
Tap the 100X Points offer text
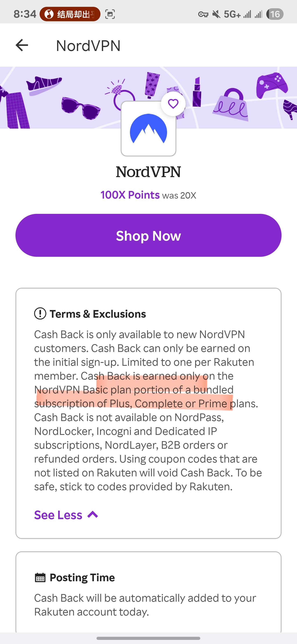click(130, 195)
